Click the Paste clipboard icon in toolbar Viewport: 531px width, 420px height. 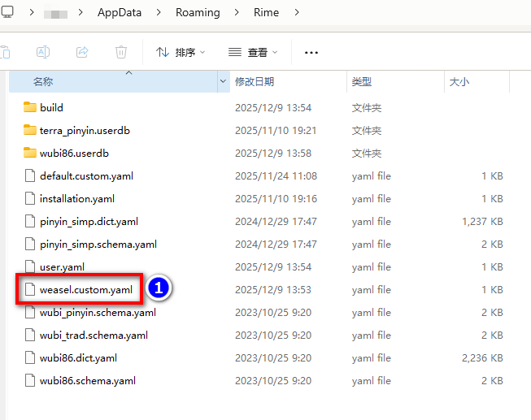(5, 52)
